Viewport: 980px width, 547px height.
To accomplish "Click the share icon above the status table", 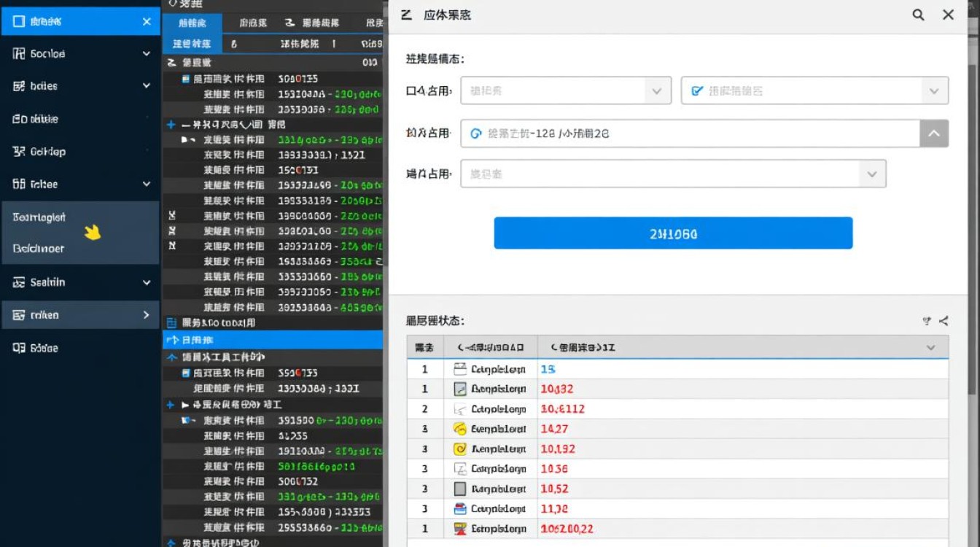I will click(944, 321).
